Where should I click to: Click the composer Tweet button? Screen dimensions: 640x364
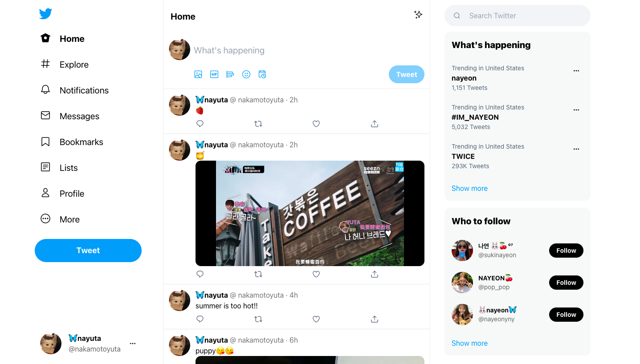click(x=407, y=74)
